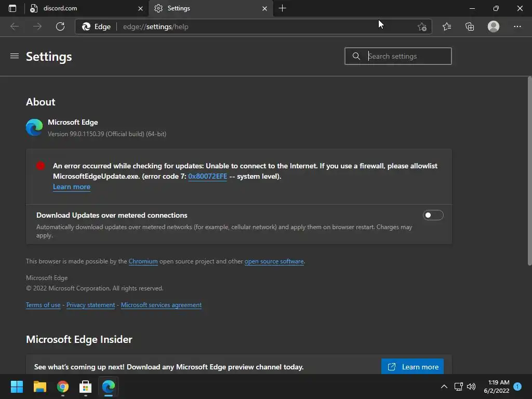The image size is (532, 399).
Task: Open the Chromium link
Action: click(x=143, y=261)
